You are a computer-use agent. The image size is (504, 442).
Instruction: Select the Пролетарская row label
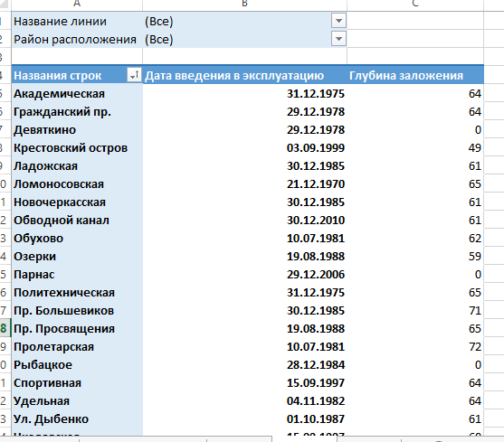pos(77,347)
